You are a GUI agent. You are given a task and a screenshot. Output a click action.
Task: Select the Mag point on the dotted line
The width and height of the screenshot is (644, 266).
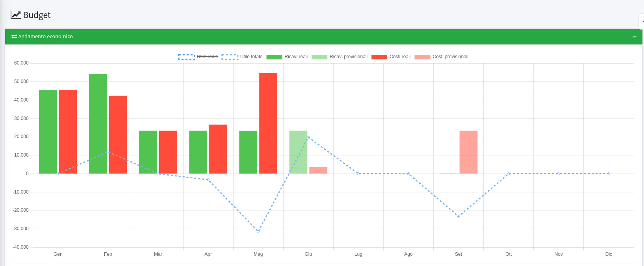258,231
